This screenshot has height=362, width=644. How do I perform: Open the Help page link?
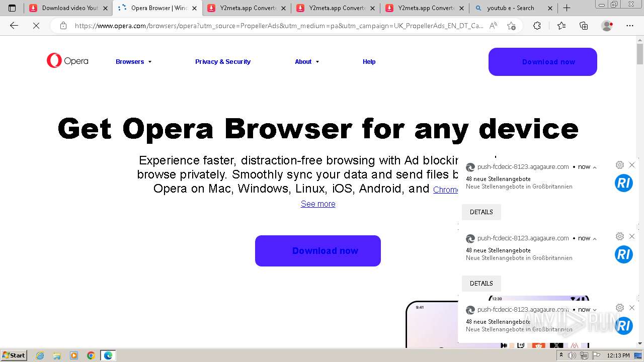coord(369,61)
